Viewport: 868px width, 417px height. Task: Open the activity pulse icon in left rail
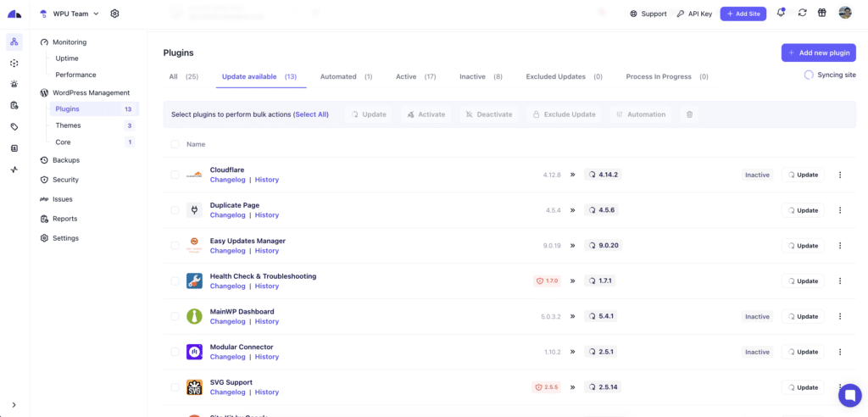pos(14,170)
